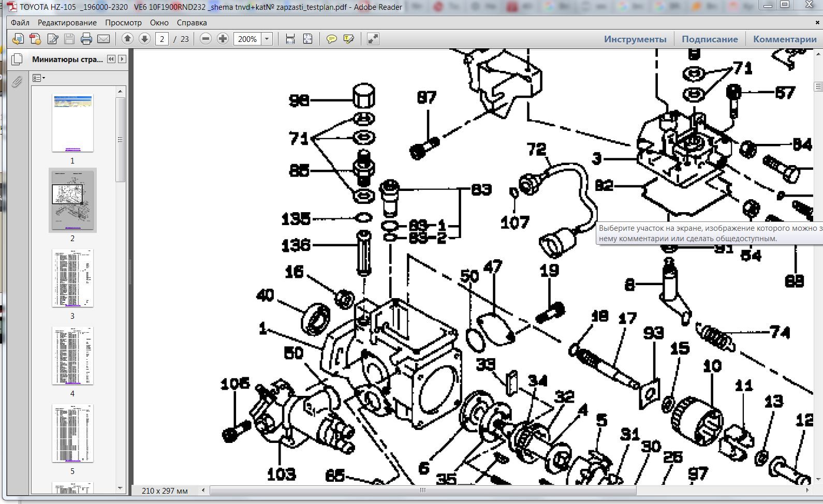Click the send by email envelope icon
The image size is (823, 504).
[x=104, y=39]
